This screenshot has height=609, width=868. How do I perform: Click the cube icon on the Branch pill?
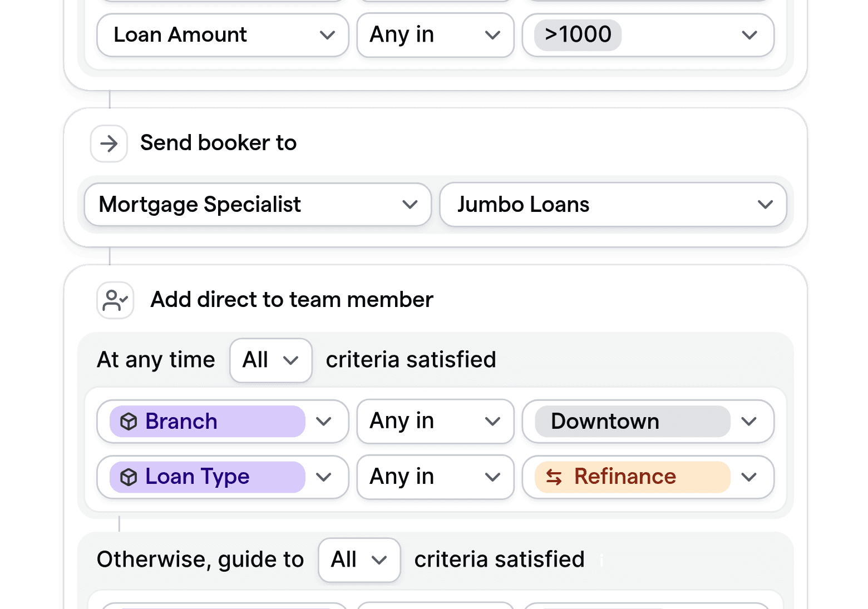coord(129,422)
